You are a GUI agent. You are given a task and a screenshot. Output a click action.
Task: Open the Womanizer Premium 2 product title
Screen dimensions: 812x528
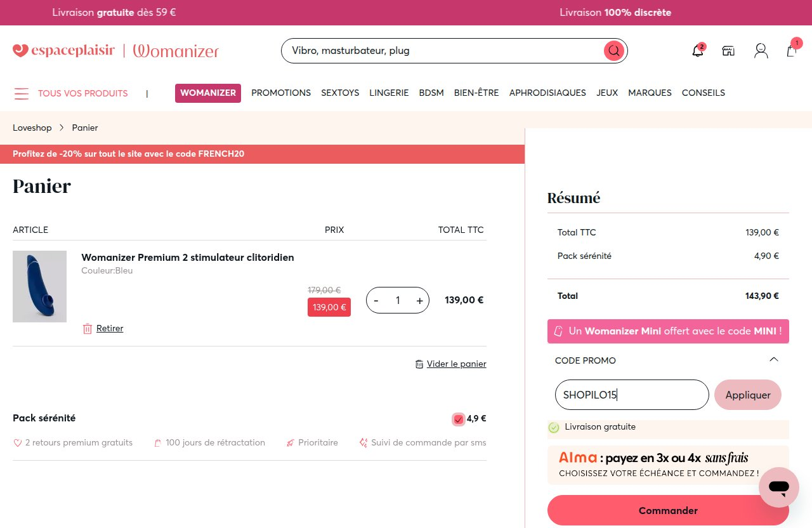(188, 258)
